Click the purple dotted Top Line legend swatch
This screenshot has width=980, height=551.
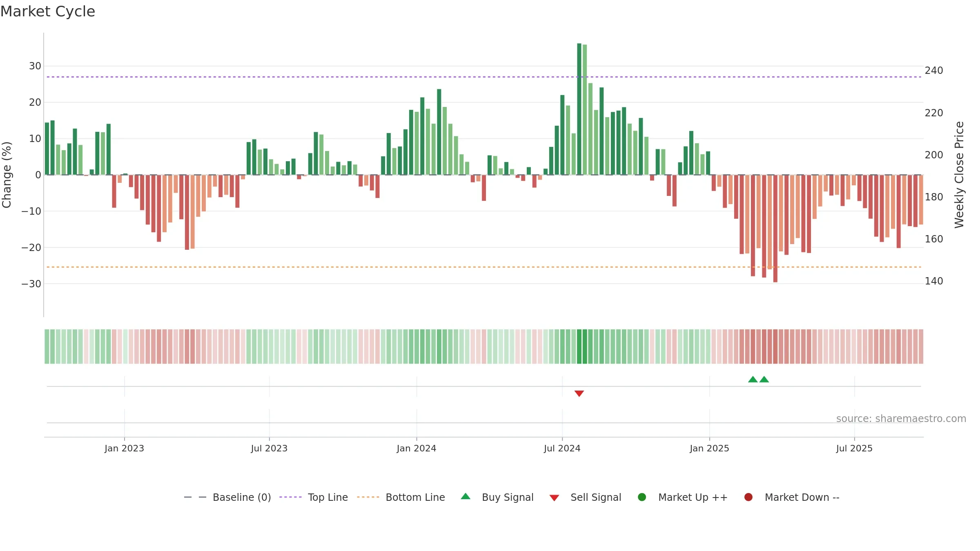(x=290, y=497)
